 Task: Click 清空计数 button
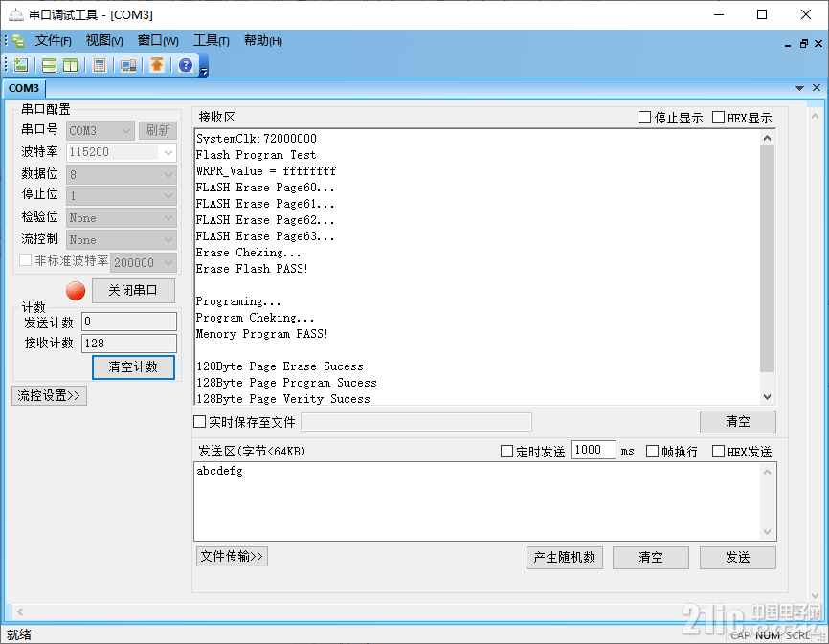tap(133, 367)
